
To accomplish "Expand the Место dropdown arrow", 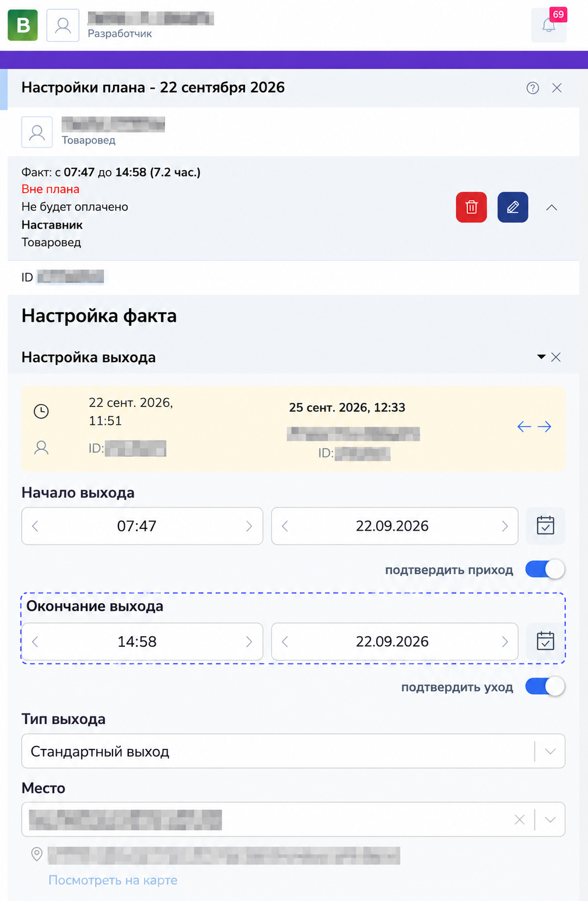I will click(x=550, y=820).
